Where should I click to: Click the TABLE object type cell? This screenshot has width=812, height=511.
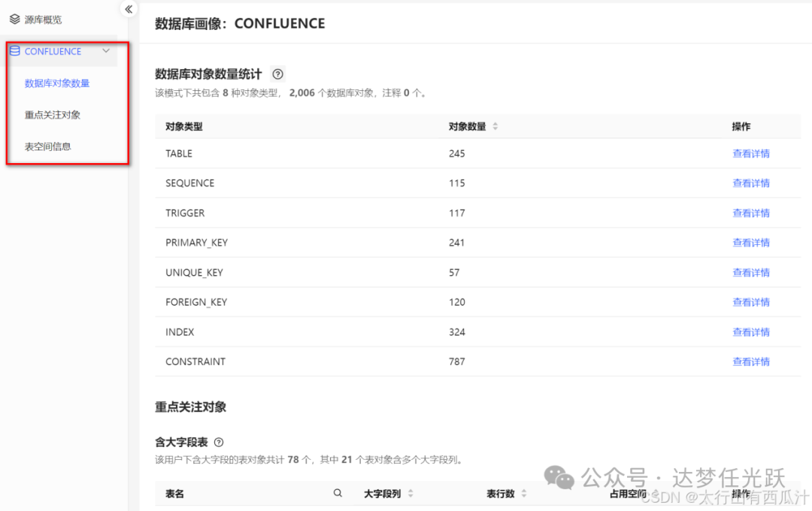[x=179, y=153]
